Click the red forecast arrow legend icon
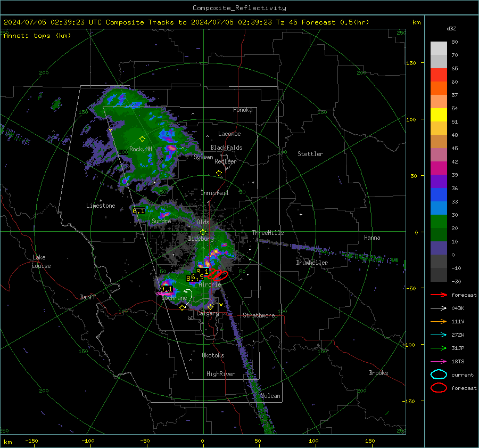 pyautogui.click(x=439, y=295)
